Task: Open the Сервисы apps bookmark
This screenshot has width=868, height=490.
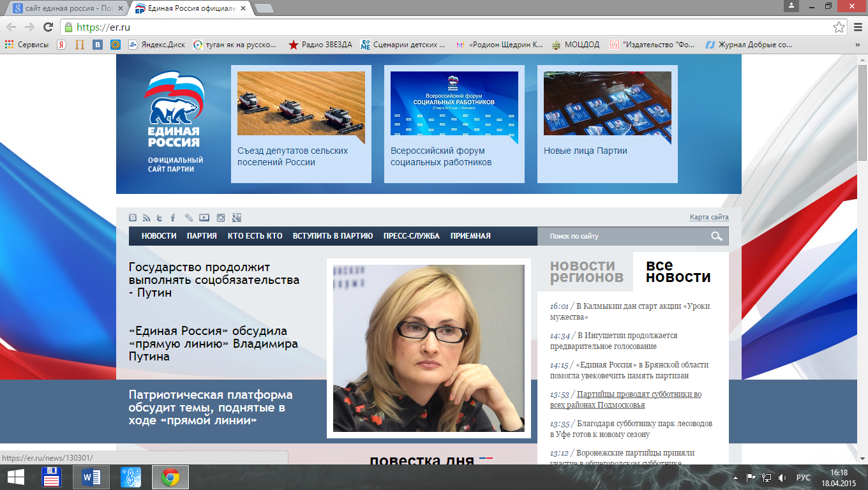Action: [x=27, y=45]
